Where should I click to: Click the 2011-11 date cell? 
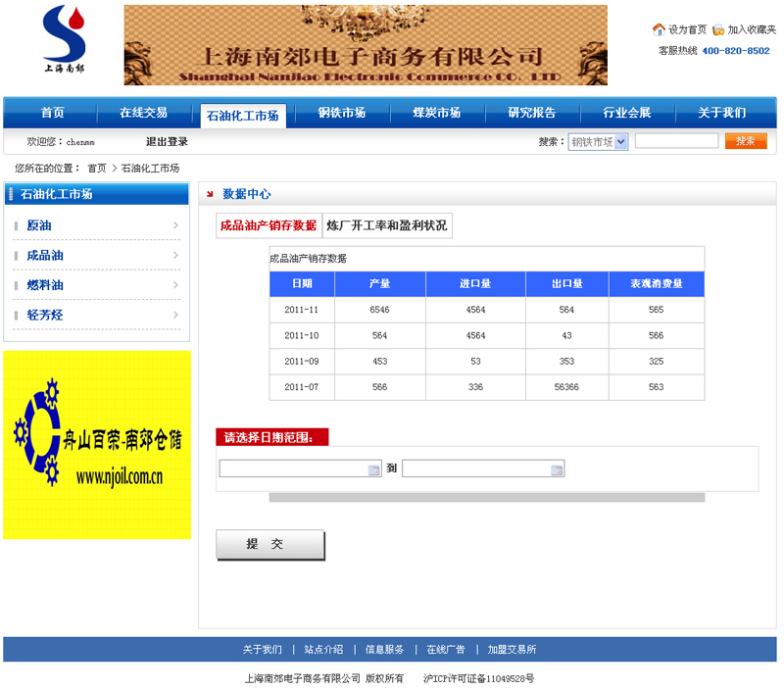(302, 310)
